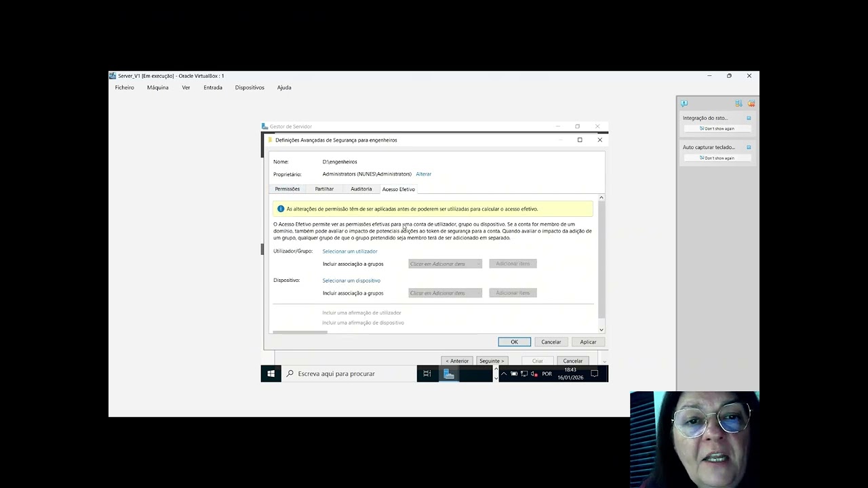Switch to the Auditoria tab

[x=361, y=189]
